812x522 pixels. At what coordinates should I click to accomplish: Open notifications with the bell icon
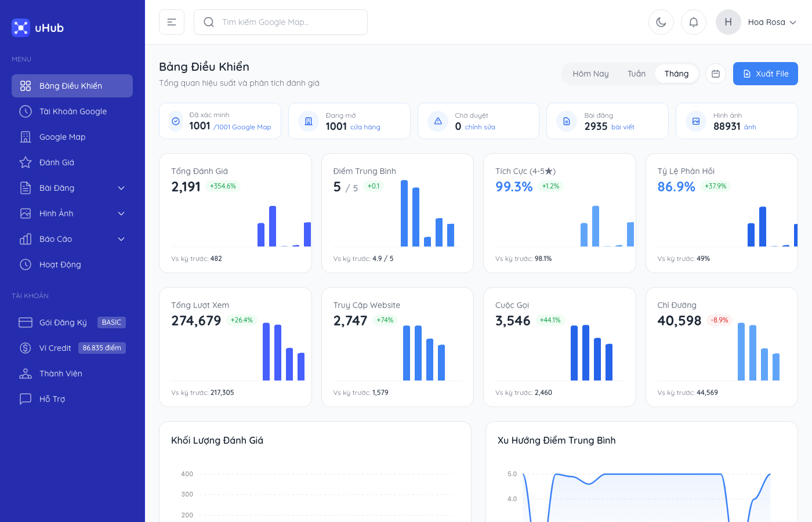694,21
